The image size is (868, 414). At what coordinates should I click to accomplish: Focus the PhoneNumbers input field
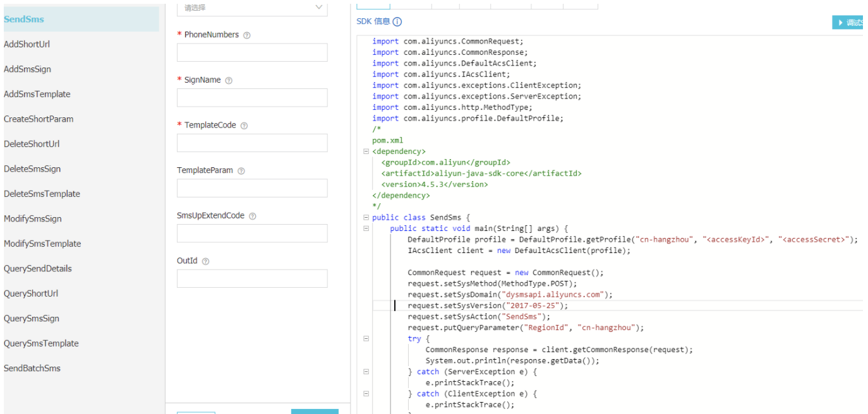tap(252, 52)
